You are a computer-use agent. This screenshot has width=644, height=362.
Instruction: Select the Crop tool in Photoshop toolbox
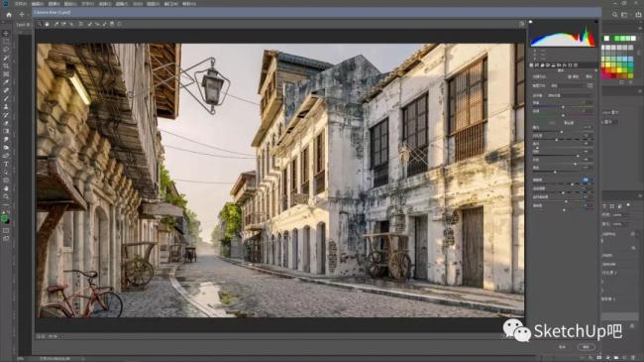tap(6, 65)
